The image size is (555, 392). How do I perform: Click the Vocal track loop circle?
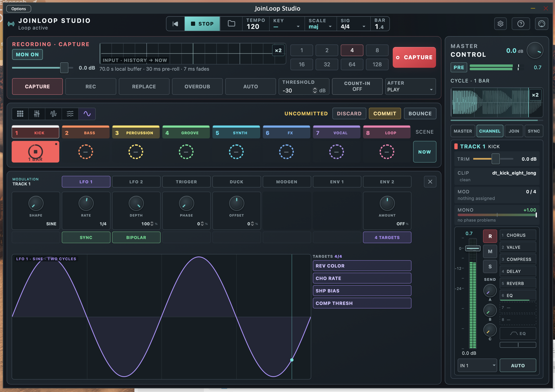tap(337, 152)
